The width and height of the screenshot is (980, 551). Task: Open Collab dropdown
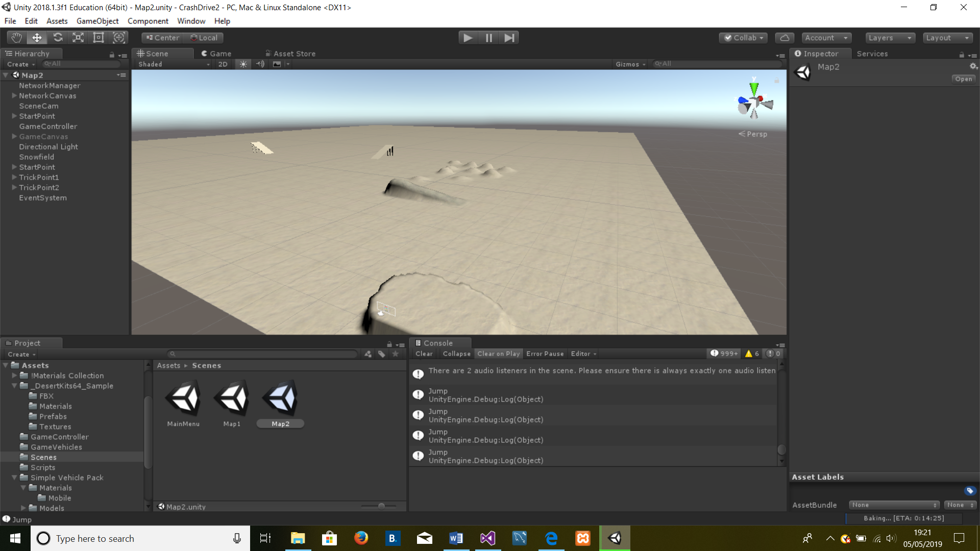point(743,38)
